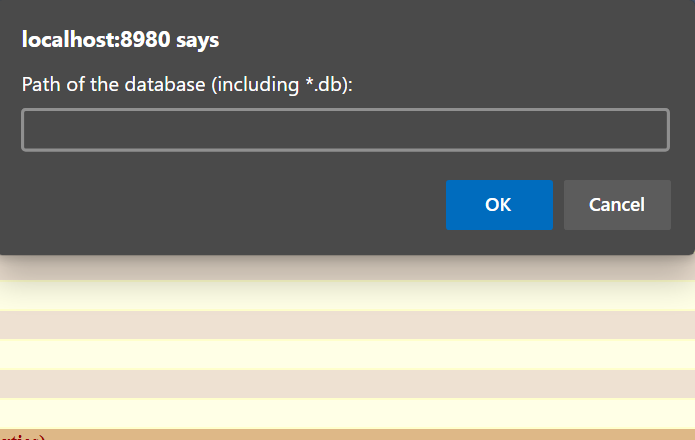This screenshot has width=695, height=440.
Task: Click the "localhost:8980" origin text in dialog header
Action: [96, 40]
